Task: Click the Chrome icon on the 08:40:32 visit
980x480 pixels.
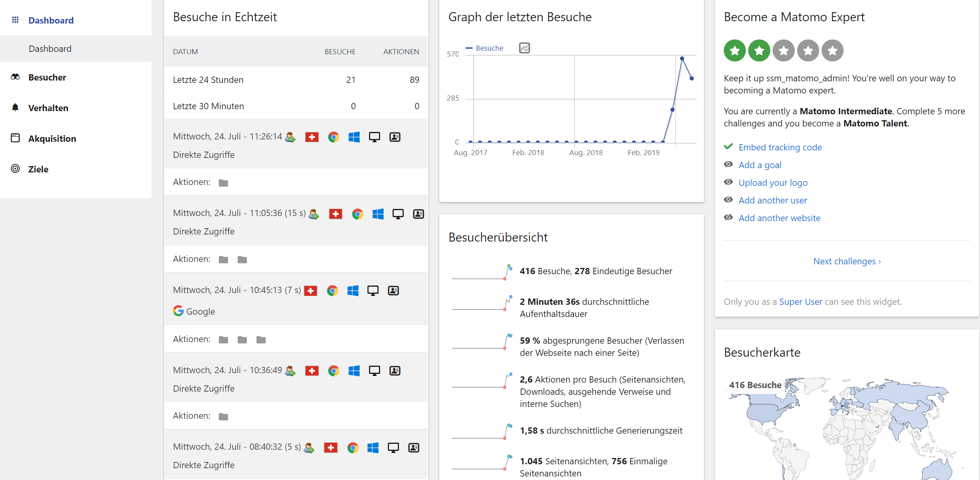Action: click(x=353, y=448)
